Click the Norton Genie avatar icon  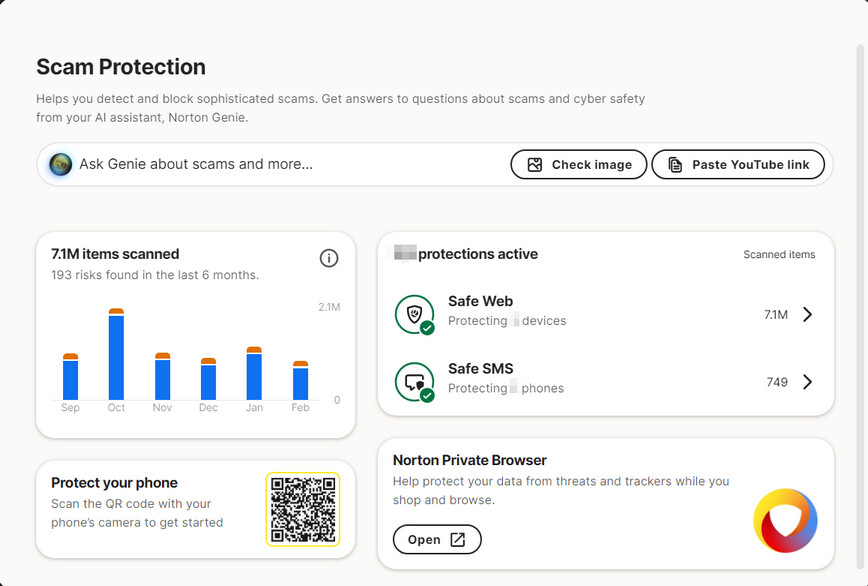[x=61, y=164]
